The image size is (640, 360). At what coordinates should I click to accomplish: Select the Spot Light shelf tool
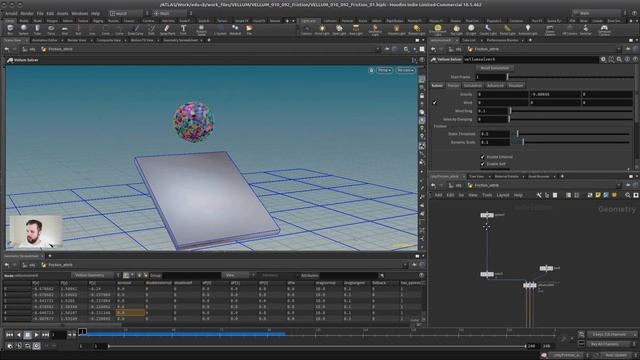339,29
